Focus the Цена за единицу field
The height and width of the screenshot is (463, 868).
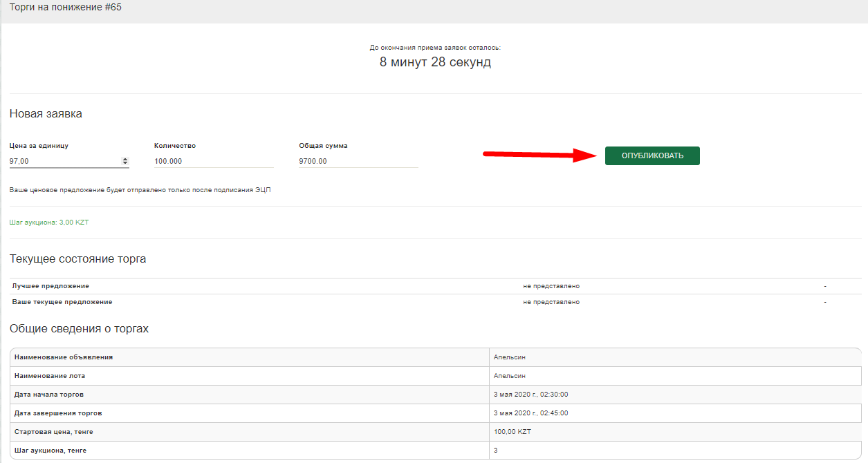(x=64, y=161)
